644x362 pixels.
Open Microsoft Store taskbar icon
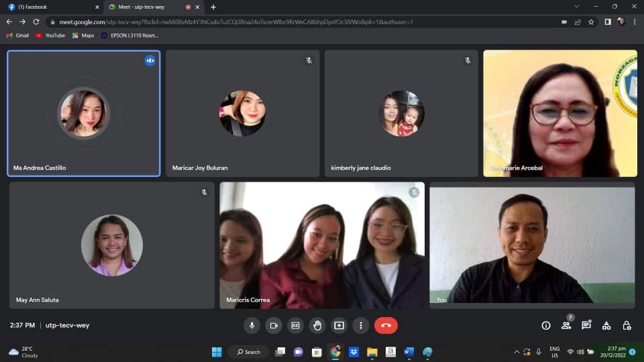point(317,352)
